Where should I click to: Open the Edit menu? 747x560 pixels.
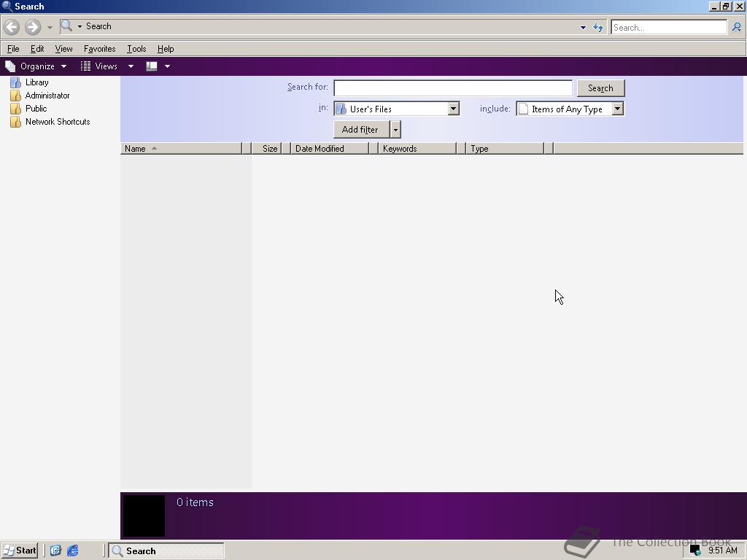(37, 49)
